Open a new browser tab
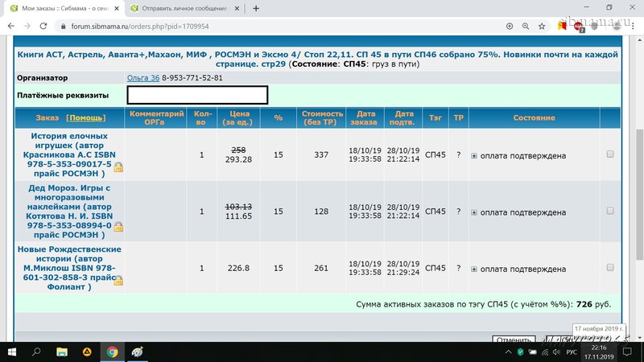Screen dimensions: 644x362 point(256,8)
